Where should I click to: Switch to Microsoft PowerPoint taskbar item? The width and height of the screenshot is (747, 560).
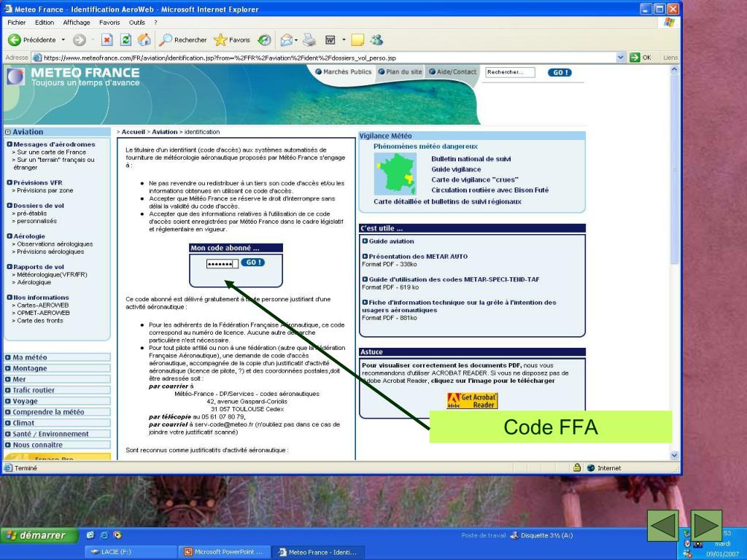click(x=224, y=552)
